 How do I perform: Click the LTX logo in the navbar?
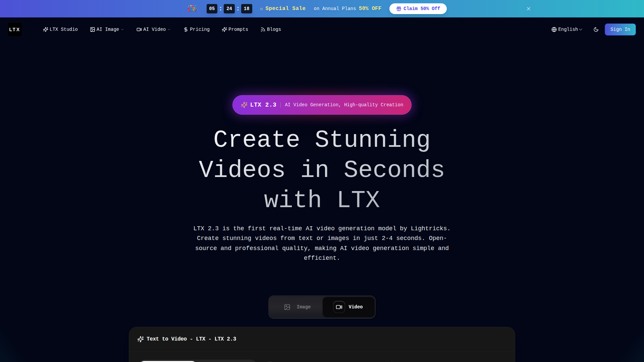click(x=14, y=29)
